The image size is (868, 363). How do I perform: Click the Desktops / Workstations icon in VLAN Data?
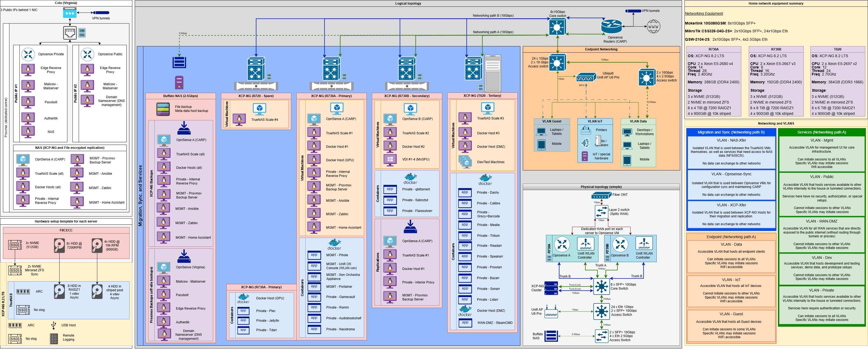click(627, 132)
